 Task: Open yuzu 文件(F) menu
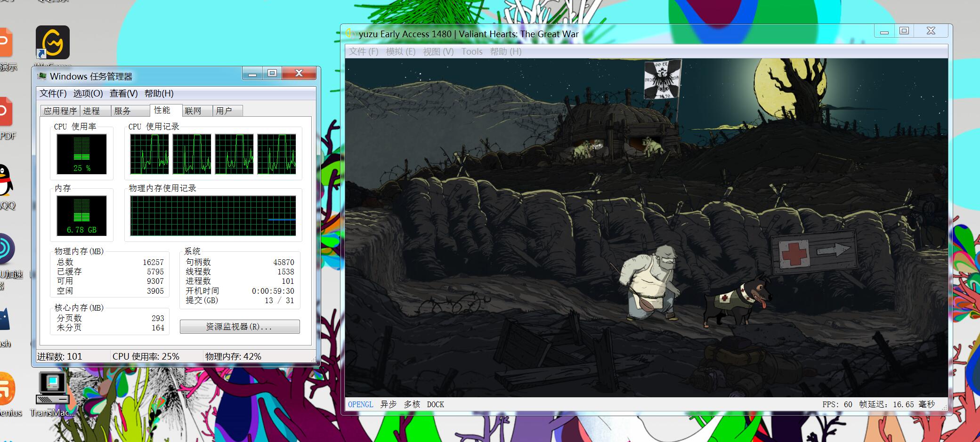[364, 51]
